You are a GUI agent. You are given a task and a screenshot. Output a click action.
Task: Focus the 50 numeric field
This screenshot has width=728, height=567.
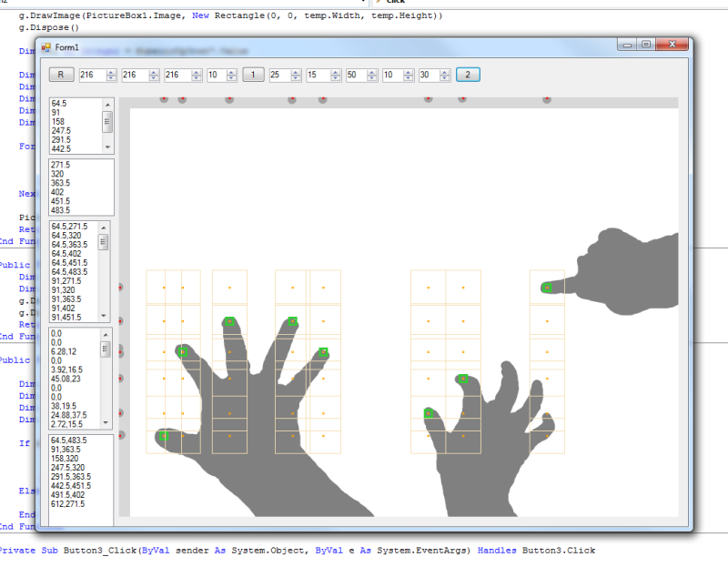click(x=356, y=75)
